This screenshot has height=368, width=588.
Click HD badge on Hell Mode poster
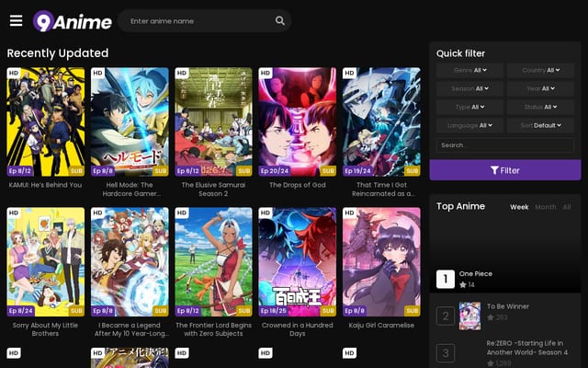click(97, 73)
